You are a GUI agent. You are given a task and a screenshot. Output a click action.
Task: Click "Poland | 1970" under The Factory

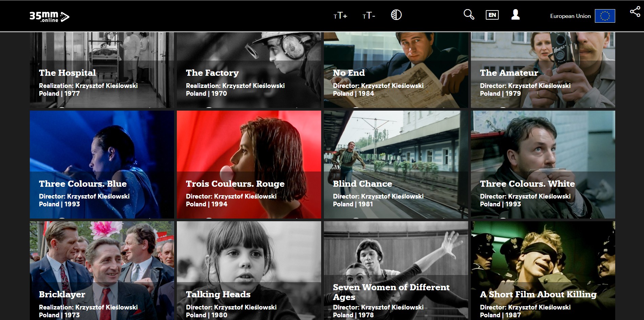point(206,94)
